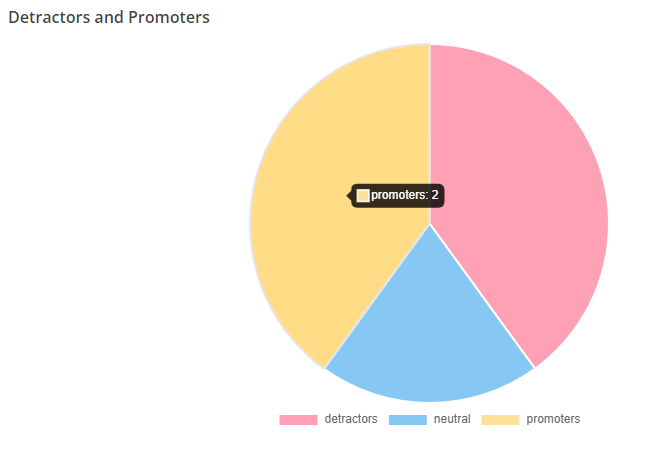This screenshot has height=460, width=660.
Task: Click the divider between detractors and neutral slices
Action: (482, 296)
